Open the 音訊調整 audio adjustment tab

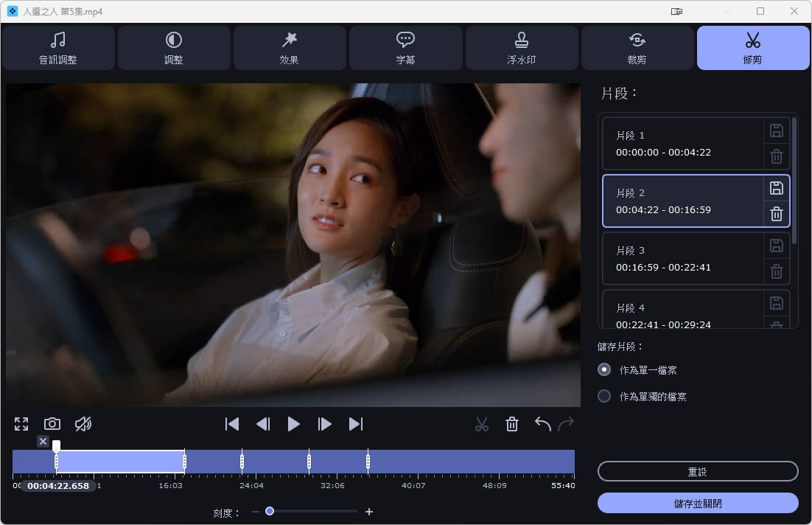58,48
